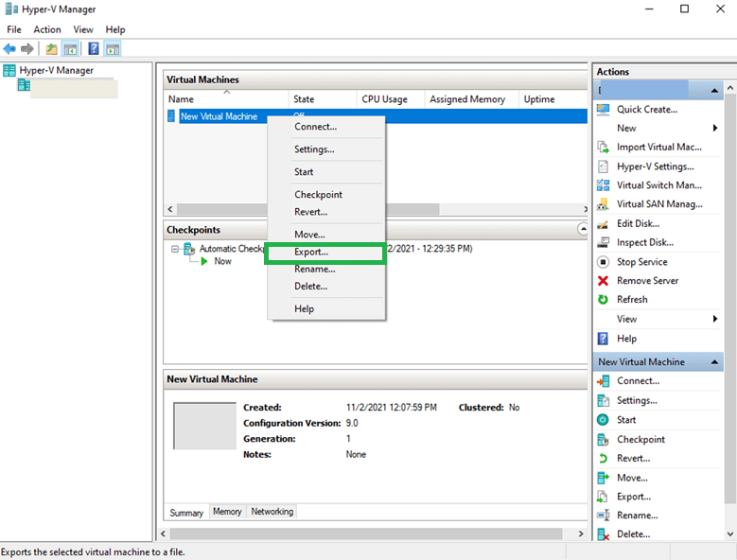
Task: Expand the View submenu arrow in Actions
Action: click(715, 319)
